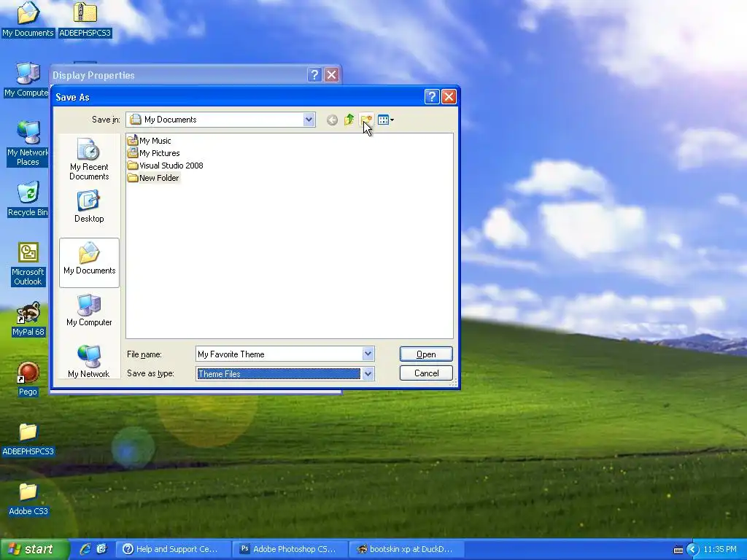The height and width of the screenshot is (560, 747).
Task: Select the Adobe CS3 folder icon
Action: click(28, 499)
